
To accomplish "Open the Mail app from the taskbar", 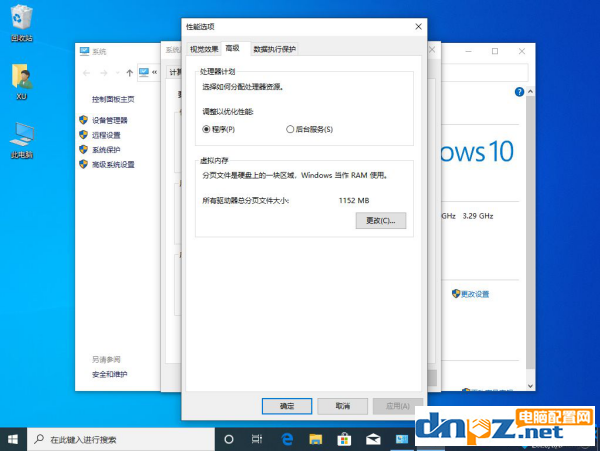I will [x=373, y=439].
